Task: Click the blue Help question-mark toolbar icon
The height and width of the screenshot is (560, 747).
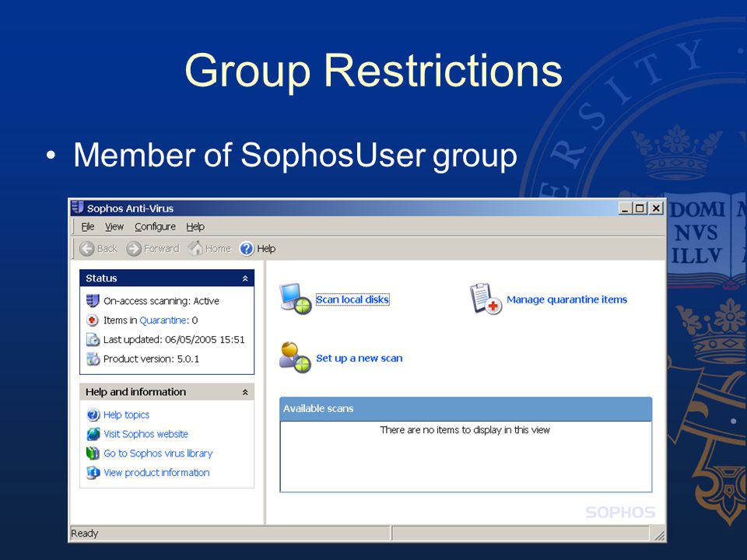Action: pyautogui.click(x=247, y=249)
